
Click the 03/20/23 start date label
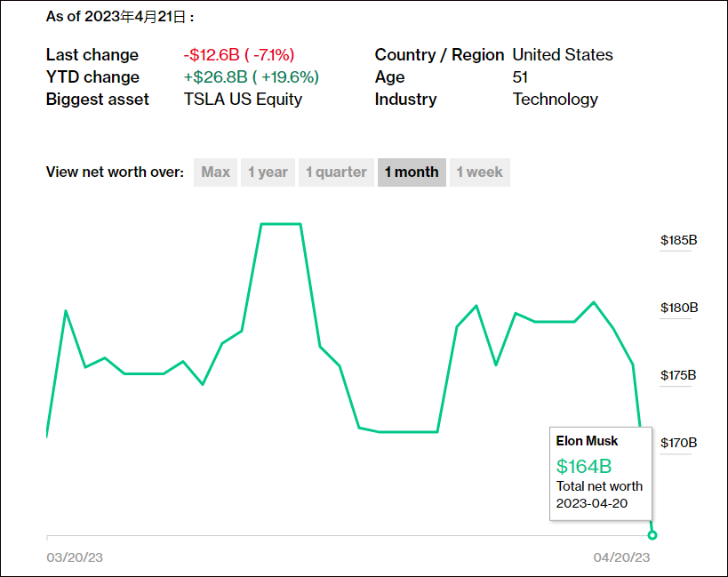(x=75, y=557)
